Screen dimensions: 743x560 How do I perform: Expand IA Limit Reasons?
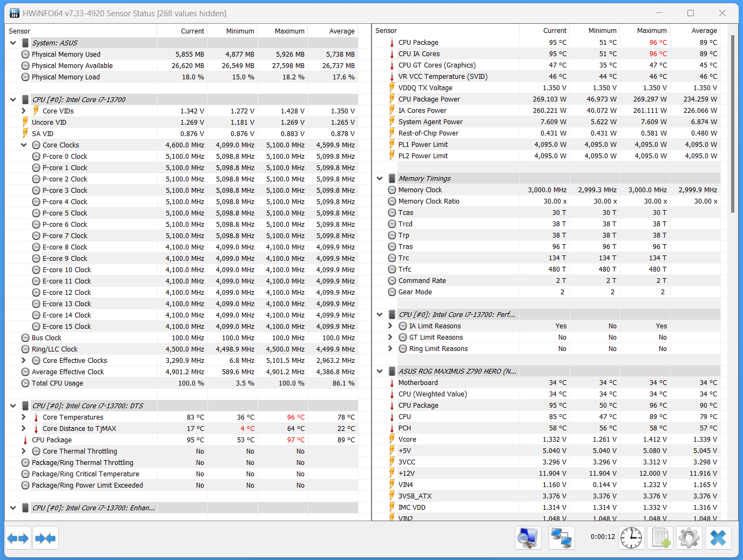[390, 326]
